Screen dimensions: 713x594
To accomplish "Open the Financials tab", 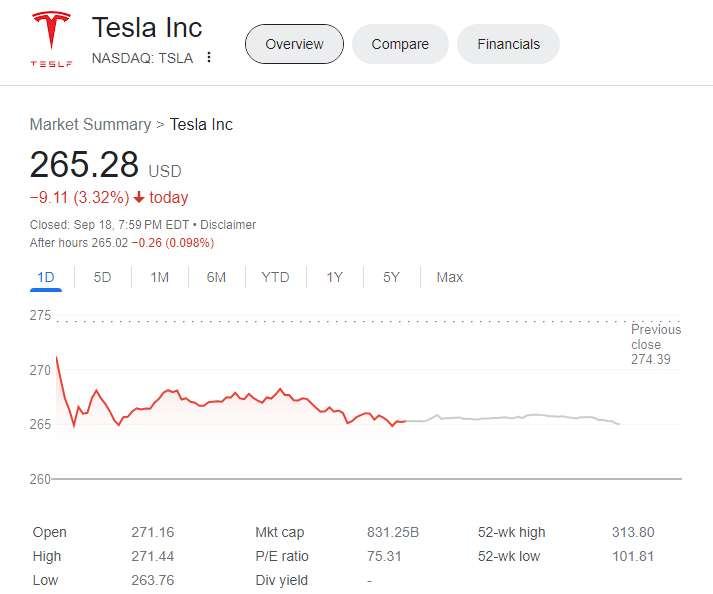I will point(508,44).
